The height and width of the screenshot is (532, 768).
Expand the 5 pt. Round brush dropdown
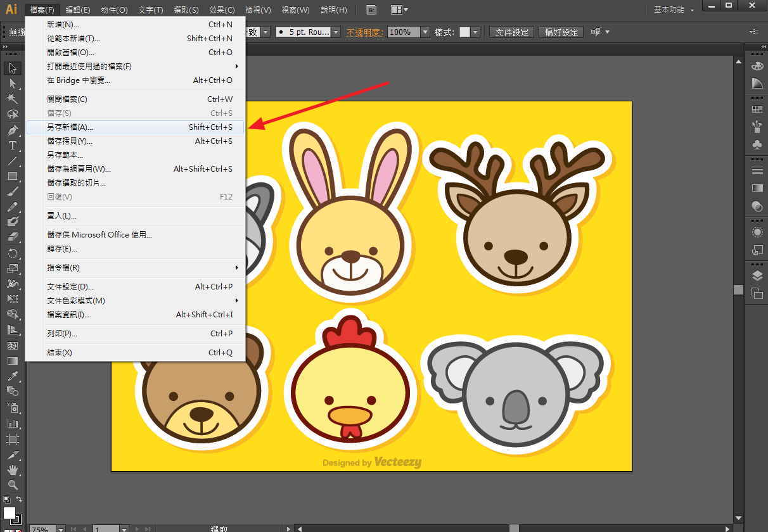pos(336,32)
